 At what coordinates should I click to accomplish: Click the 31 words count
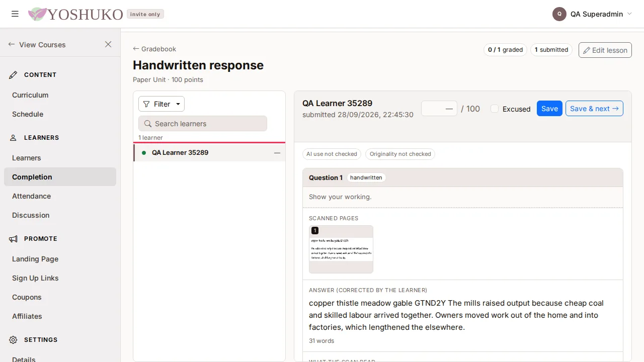(321, 341)
